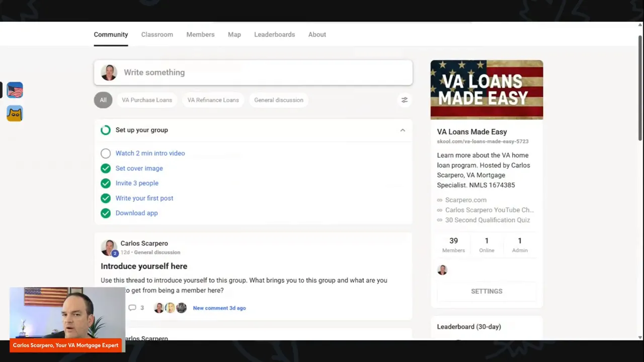Select the American flag community icon in sidebar
Screen dimensions: 644x362
(14, 89)
